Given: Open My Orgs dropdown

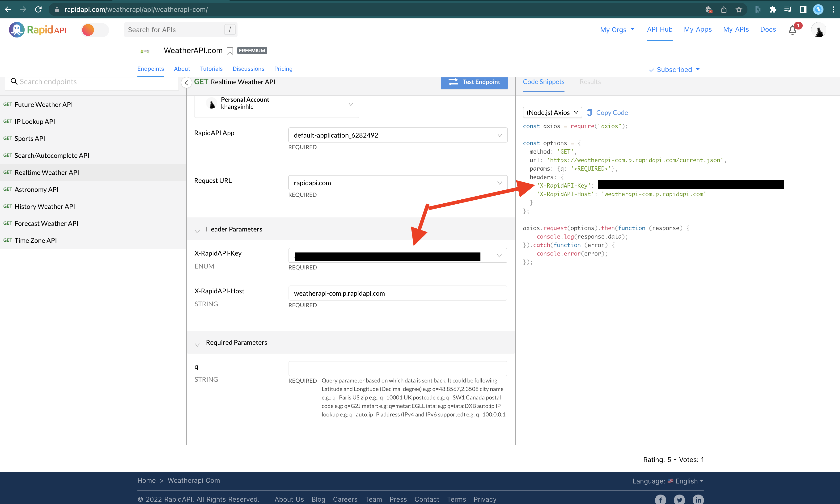Looking at the screenshot, I should point(617,29).
